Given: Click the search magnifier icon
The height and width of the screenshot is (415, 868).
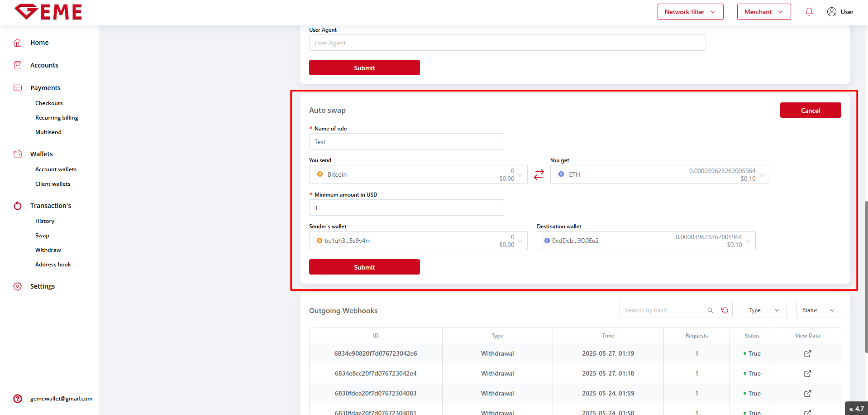Looking at the screenshot, I should (710, 310).
